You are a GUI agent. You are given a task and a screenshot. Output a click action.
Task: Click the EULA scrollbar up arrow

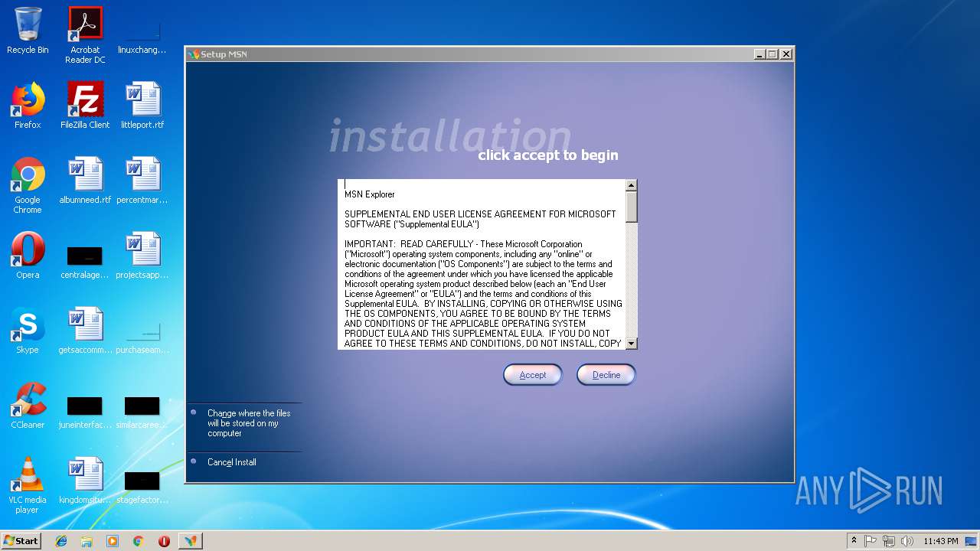pos(631,185)
